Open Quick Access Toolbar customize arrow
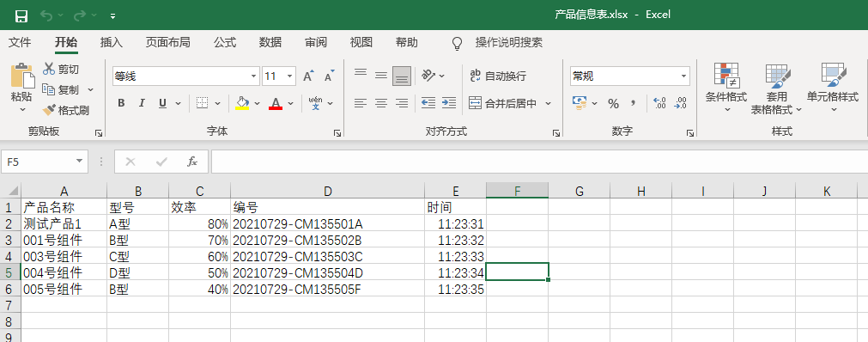Image resolution: width=868 pixels, height=342 pixels. click(113, 16)
